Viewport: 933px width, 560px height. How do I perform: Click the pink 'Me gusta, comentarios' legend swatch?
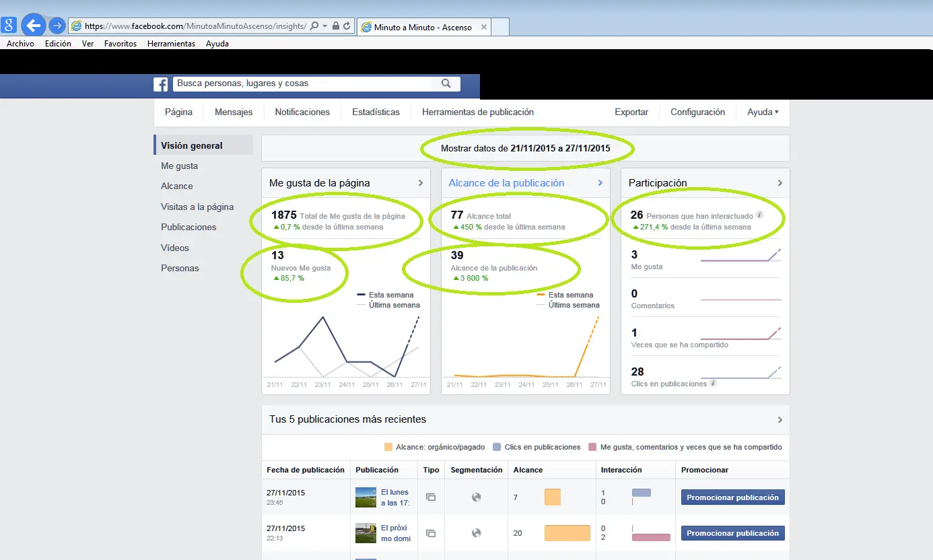592,447
